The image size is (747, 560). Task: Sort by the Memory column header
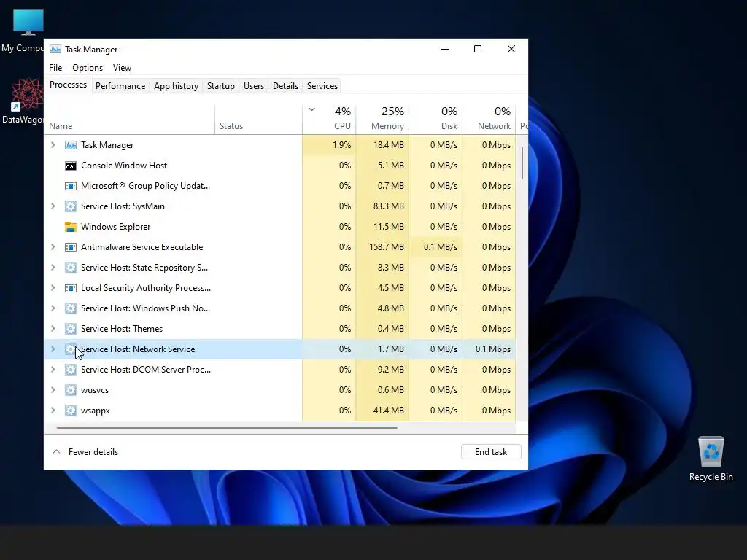click(x=382, y=119)
